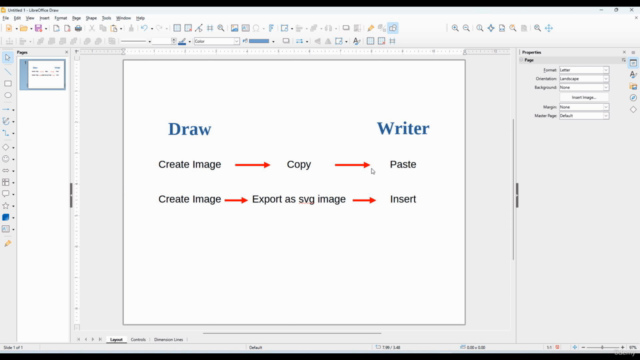Open the Shape menu

coord(91,18)
